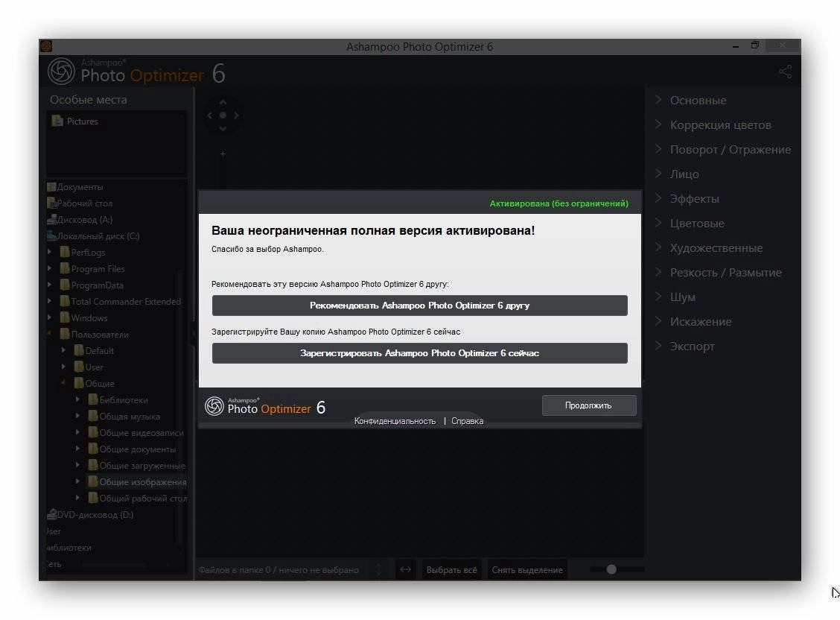This screenshot has height=620, width=840.
Task: Open the Справка link
Action: [x=467, y=421]
